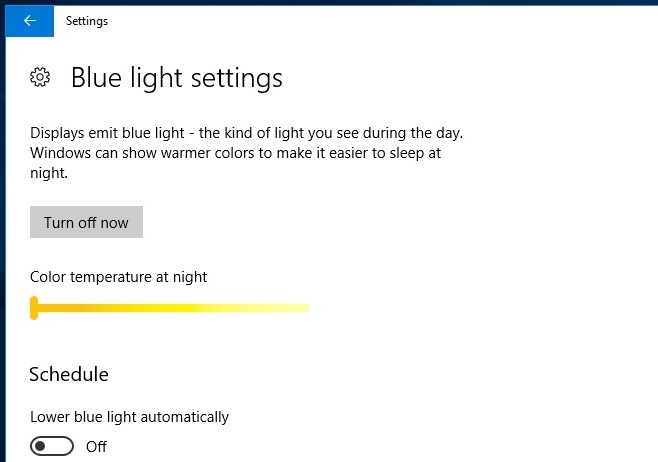Click the Displays emit blue light description
This screenshot has height=462, width=658.
pyautogui.click(x=246, y=153)
